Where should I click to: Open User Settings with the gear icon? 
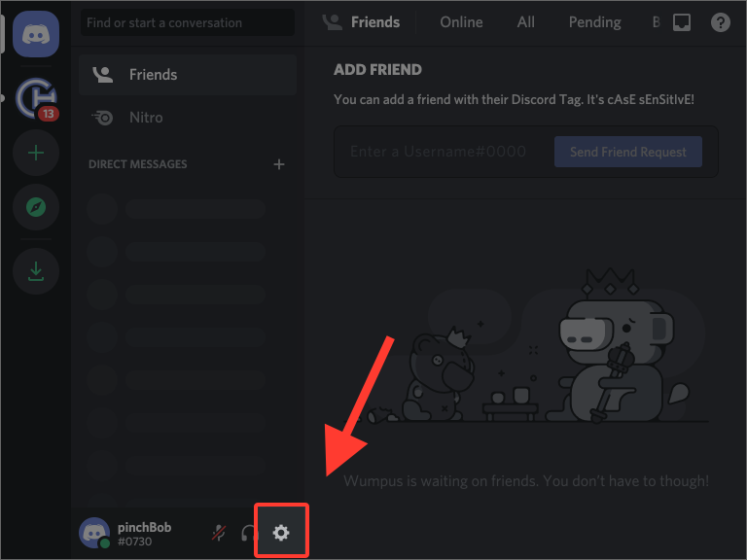click(x=281, y=532)
